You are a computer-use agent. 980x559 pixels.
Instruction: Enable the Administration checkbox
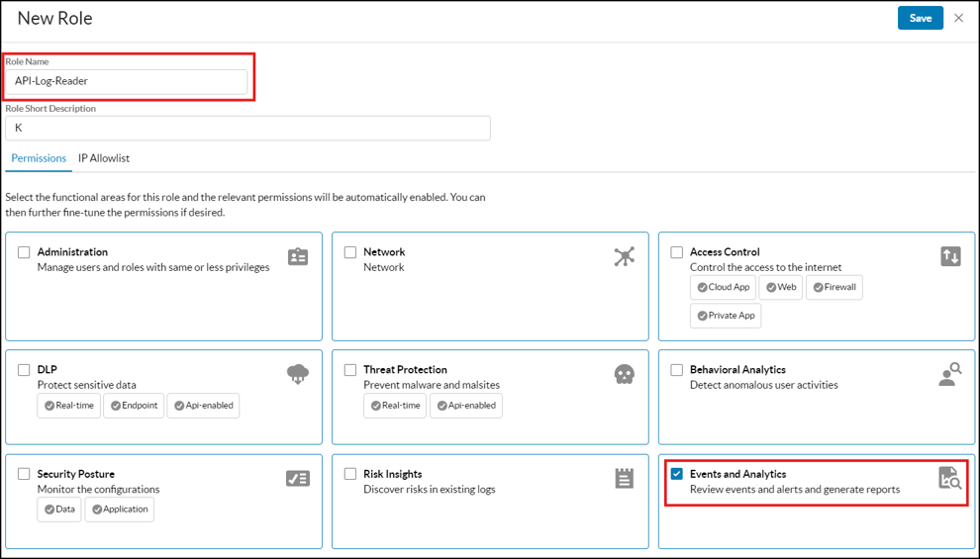click(24, 252)
